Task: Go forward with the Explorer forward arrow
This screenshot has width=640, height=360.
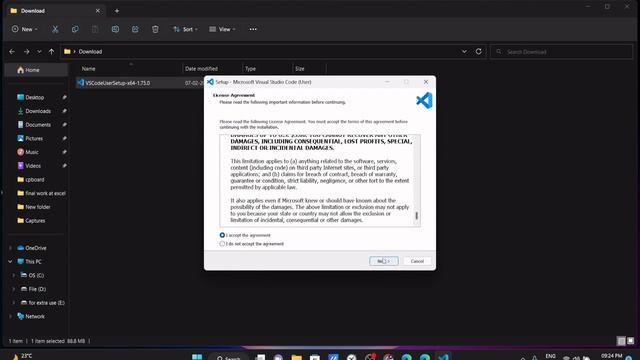Action: click(27, 52)
